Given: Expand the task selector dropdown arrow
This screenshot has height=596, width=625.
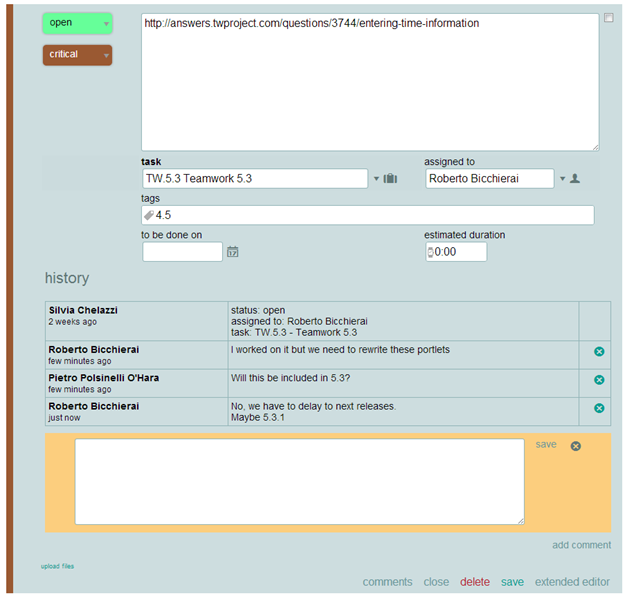Looking at the screenshot, I should coord(376,179).
